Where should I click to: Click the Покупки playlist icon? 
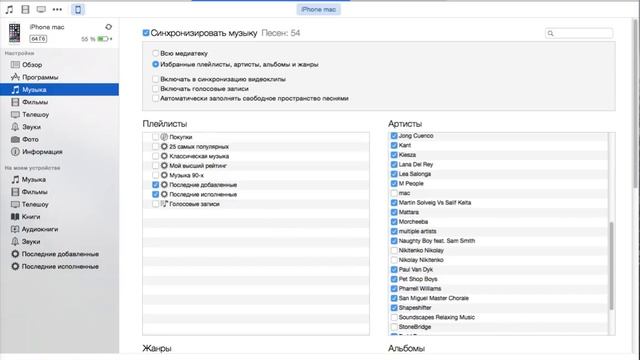point(164,137)
